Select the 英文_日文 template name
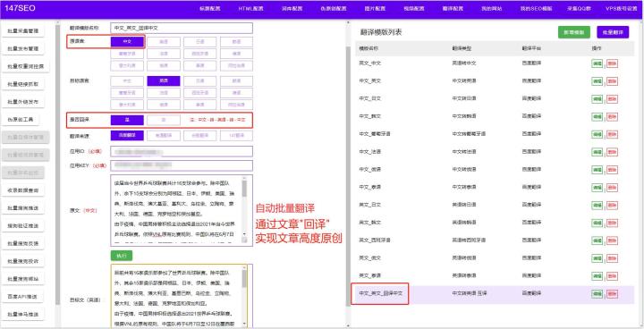The height and width of the screenshot is (329, 644). [x=369, y=205]
